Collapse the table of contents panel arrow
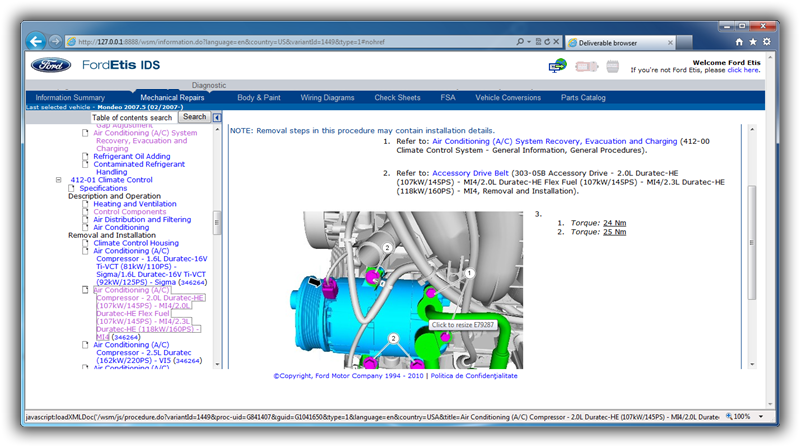This screenshot has height=447, width=800. [x=218, y=117]
